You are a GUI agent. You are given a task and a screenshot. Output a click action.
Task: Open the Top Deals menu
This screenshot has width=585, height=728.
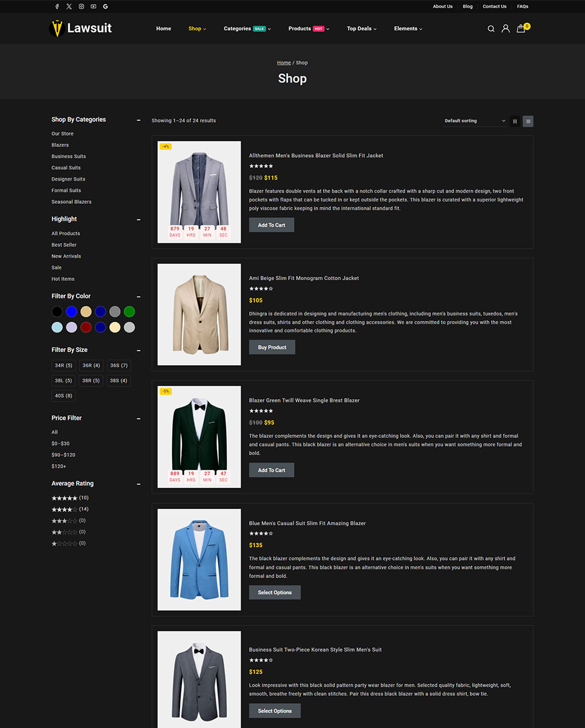tap(361, 29)
